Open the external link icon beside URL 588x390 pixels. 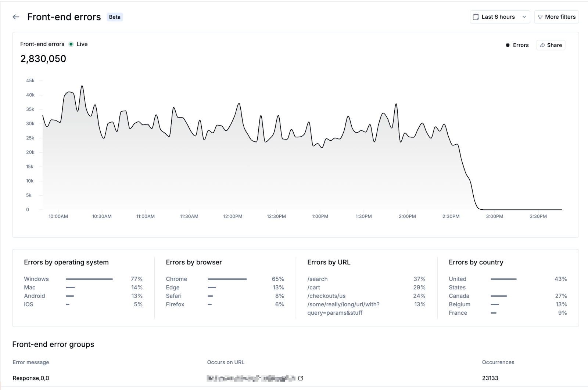point(301,378)
